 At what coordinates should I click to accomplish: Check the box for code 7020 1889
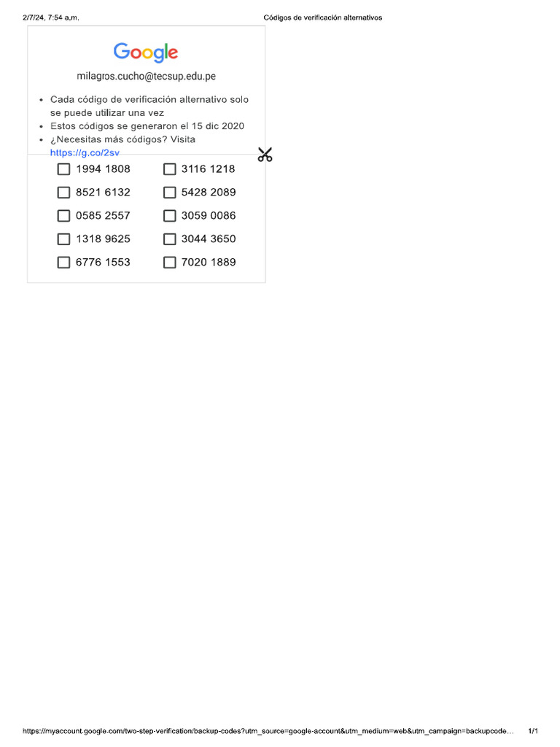click(170, 263)
